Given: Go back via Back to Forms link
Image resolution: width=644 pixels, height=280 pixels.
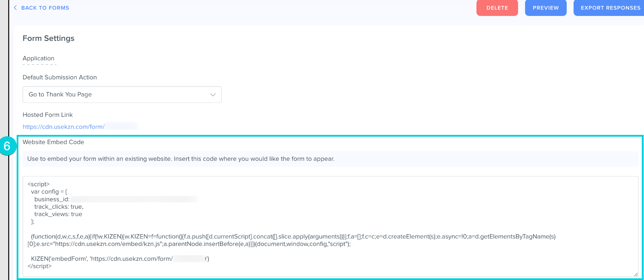Looking at the screenshot, I should coord(41,8).
